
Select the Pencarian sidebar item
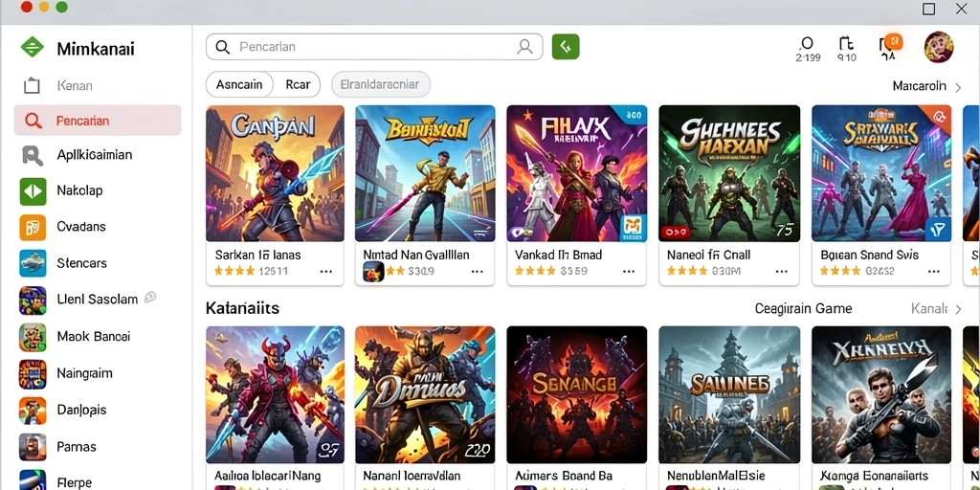[x=98, y=121]
